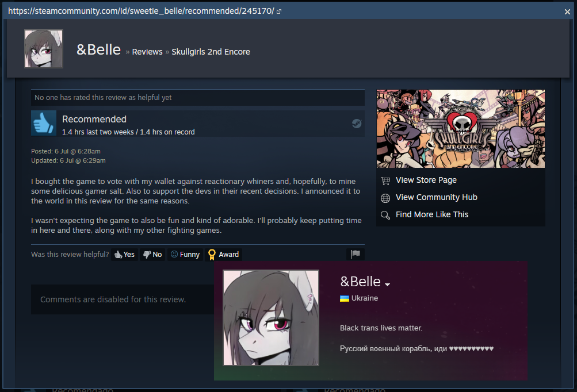Give this review an Award
Screen dimensions: 577x392
pos(223,255)
